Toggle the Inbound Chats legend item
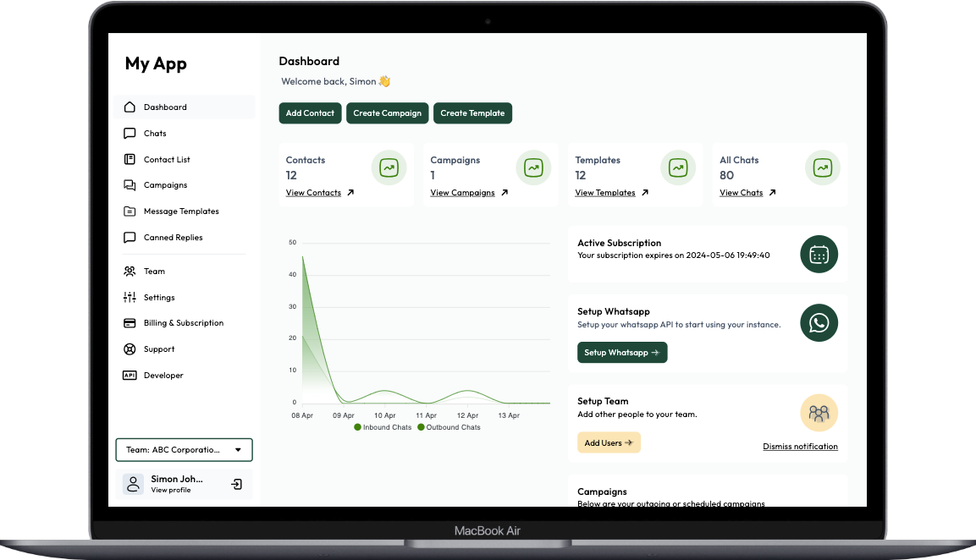 click(x=383, y=427)
